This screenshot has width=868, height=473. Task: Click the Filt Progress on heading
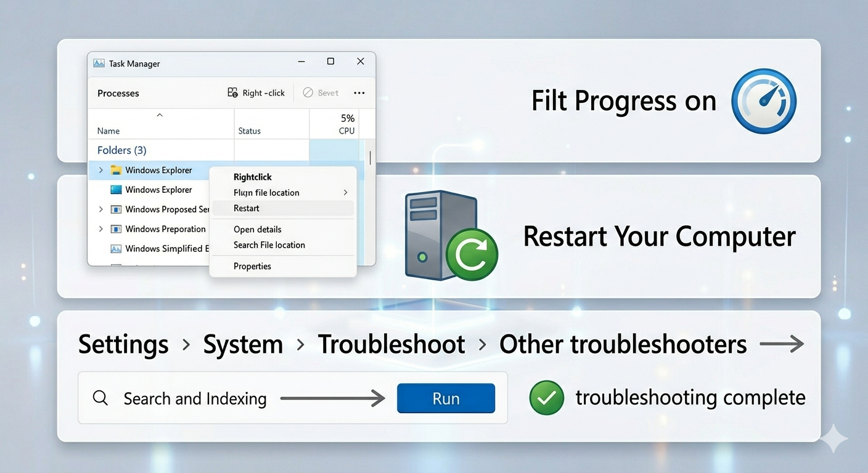623,101
